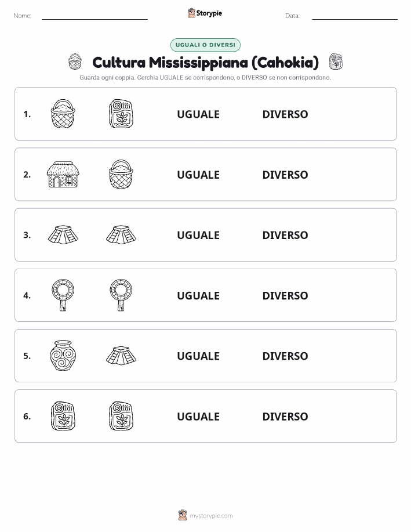Click the left mound pyramid in row 3
This screenshot has width=411, height=532.
(x=63, y=234)
